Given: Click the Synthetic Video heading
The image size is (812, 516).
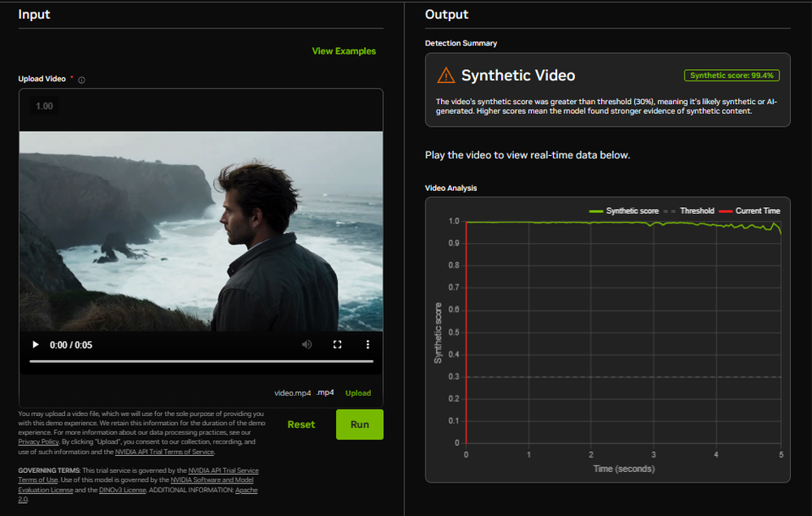Looking at the screenshot, I should pyautogui.click(x=518, y=76).
